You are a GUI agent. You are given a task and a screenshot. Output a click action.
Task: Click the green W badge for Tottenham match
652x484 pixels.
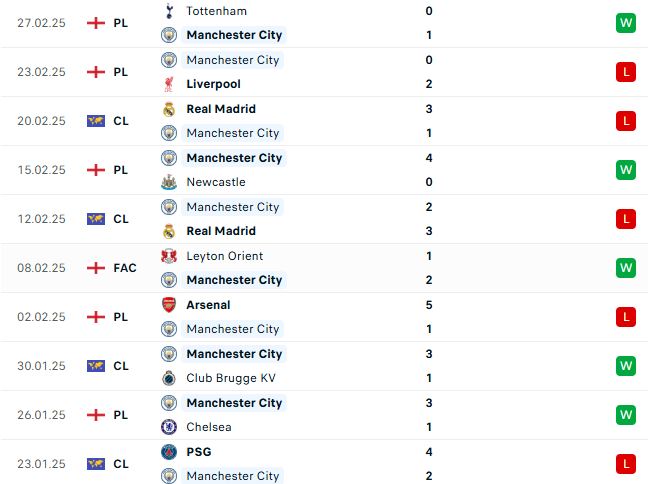pyautogui.click(x=626, y=23)
